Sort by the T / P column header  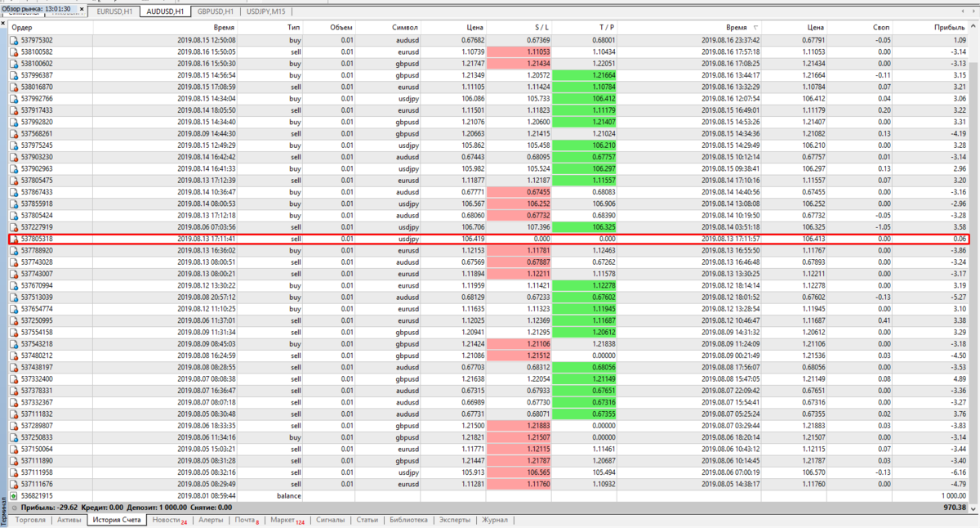pos(584,27)
